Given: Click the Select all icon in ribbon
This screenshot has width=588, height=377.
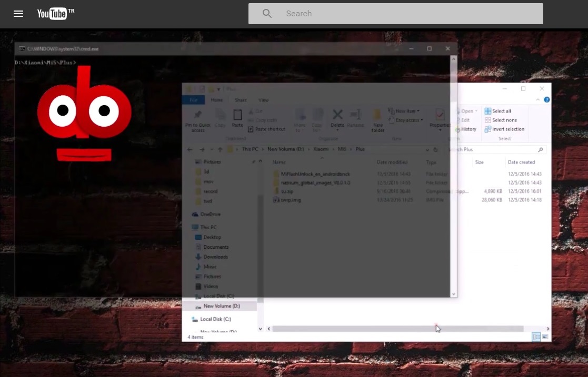Looking at the screenshot, I should tap(488, 111).
